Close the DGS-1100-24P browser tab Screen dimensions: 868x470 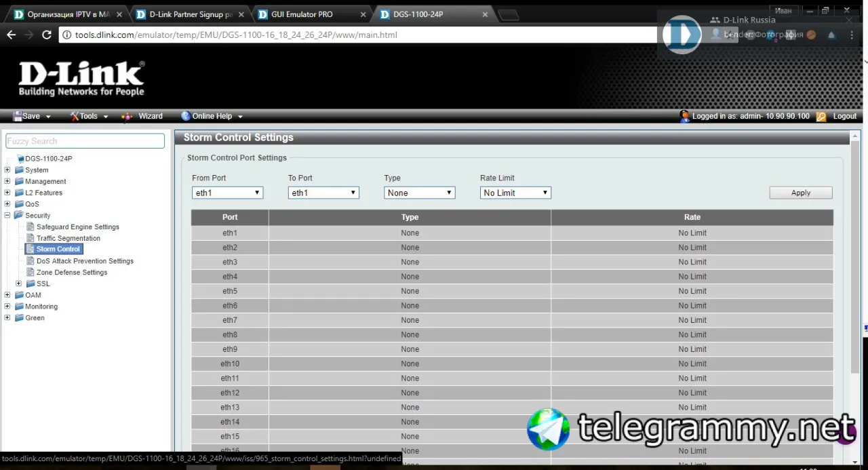(485, 14)
